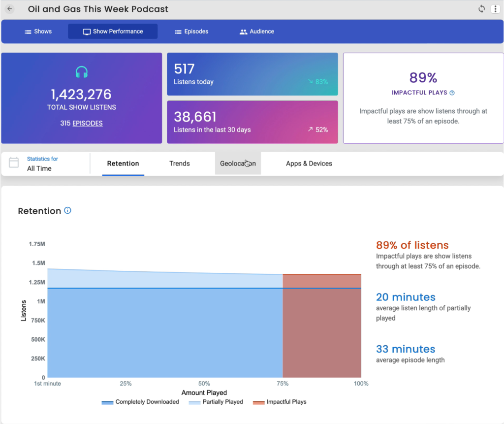Screen dimensions: 504x424
Task: Click the calendar icon beside Statistics for
Action: tap(14, 163)
